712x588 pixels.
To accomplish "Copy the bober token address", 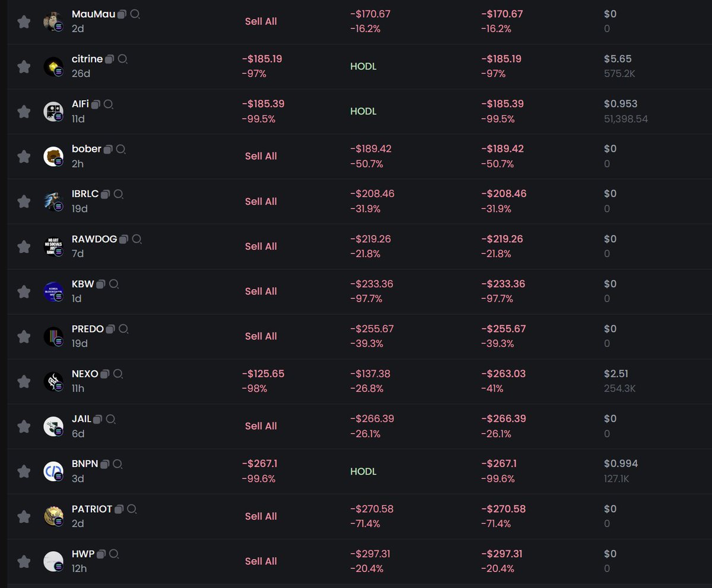I will tap(108, 150).
